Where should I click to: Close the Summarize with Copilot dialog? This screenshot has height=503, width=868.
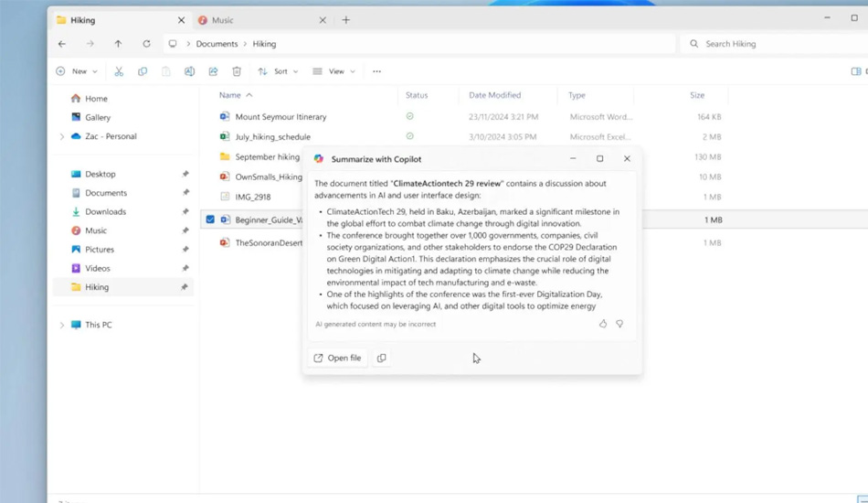pyautogui.click(x=627, y=158)
